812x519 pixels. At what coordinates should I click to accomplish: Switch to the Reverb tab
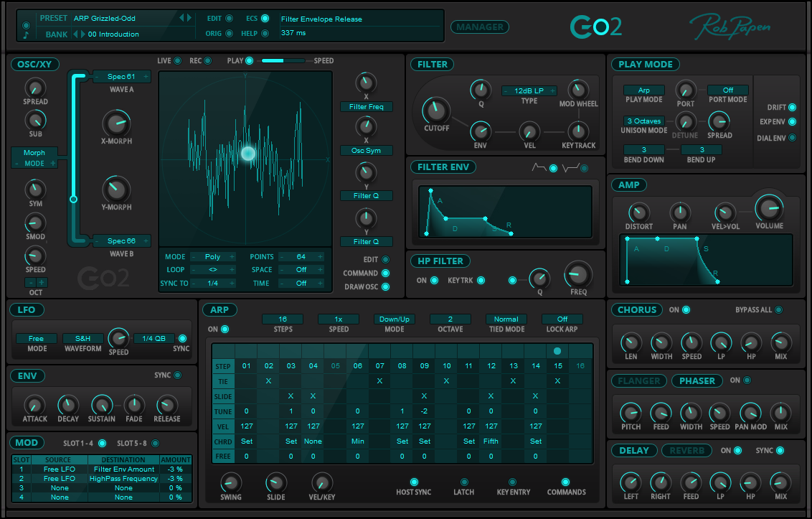pos(686,451)
